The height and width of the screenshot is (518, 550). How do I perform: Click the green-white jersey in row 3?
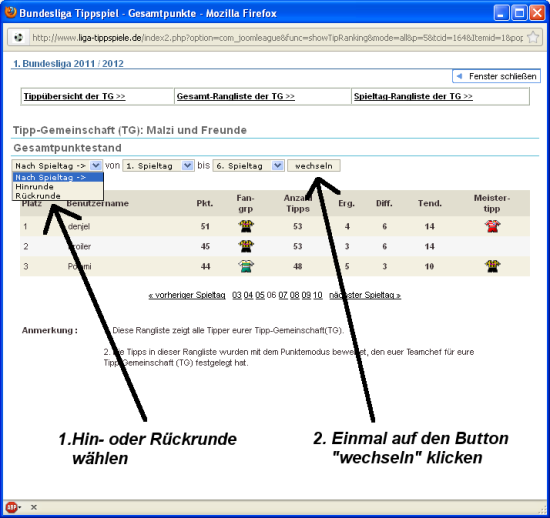(246, 266)
